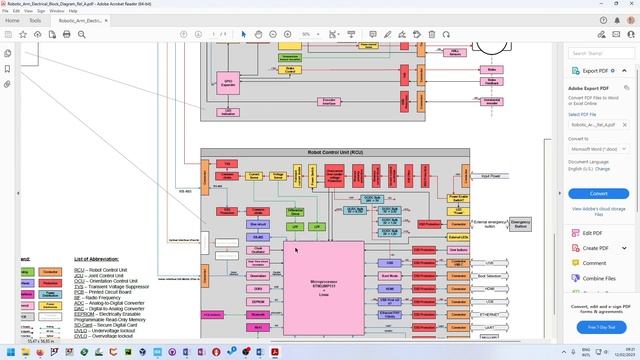Click Change document language link
640x360 pixels.
click(x=602, y=169)
